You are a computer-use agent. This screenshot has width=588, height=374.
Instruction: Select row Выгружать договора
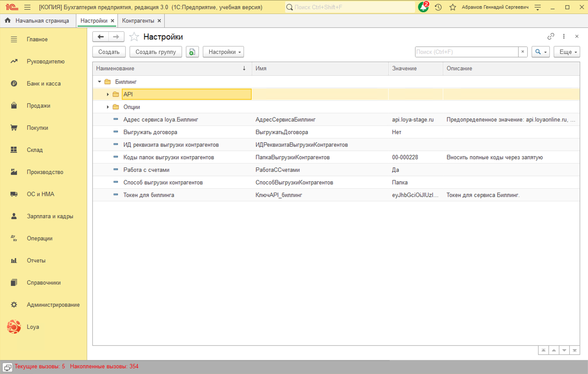click(x=336, y=132)
